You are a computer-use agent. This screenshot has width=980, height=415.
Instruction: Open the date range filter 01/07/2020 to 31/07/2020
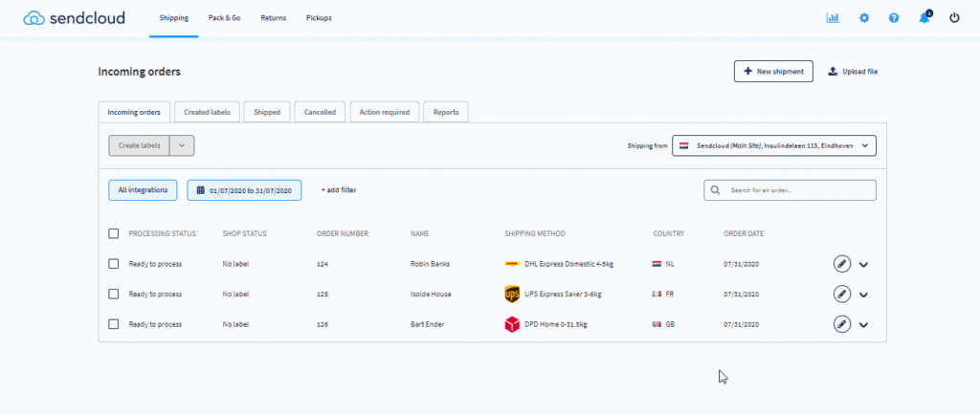[244, 190]
